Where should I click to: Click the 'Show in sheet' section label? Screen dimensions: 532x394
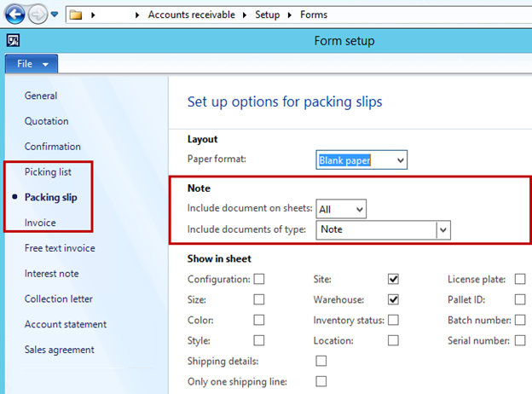219,258
